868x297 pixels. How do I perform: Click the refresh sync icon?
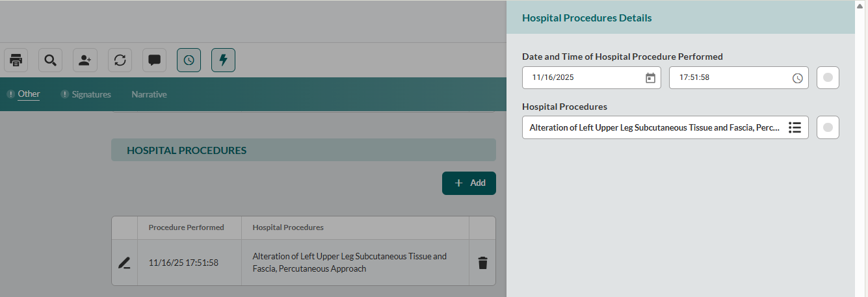[x=120, y=60]
